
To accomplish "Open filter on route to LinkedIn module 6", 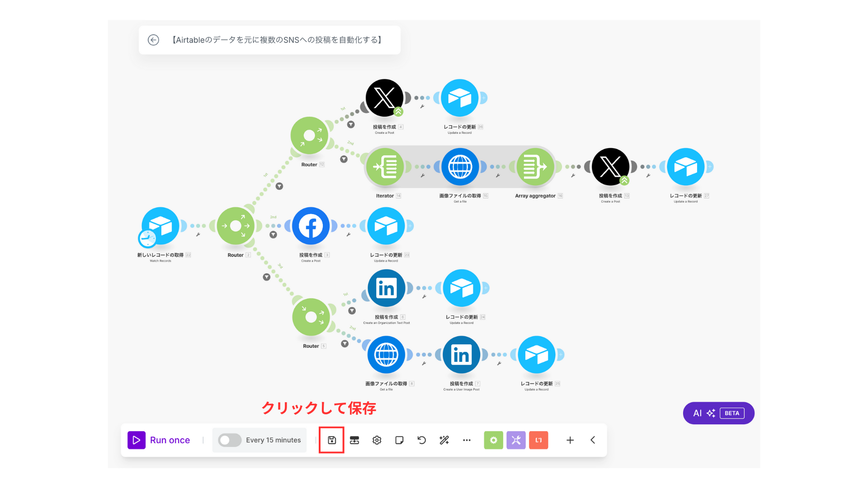I will point(352,311).
